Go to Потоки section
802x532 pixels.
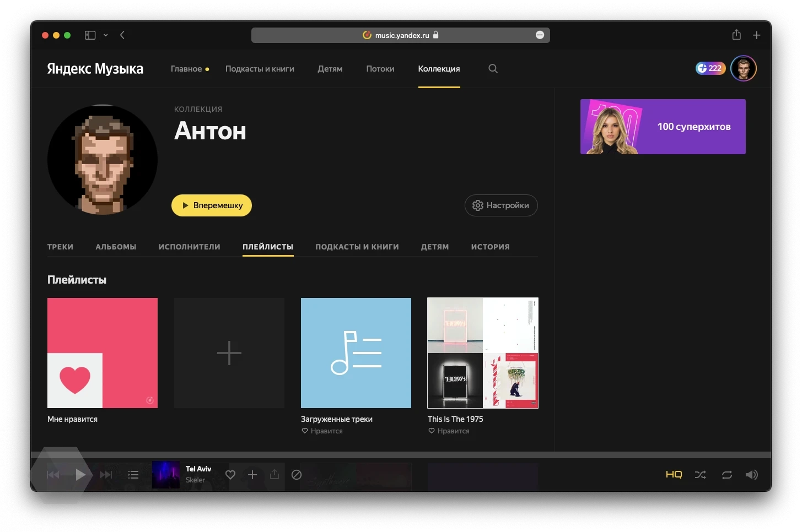pyautogui.click(x=380, y=69)
